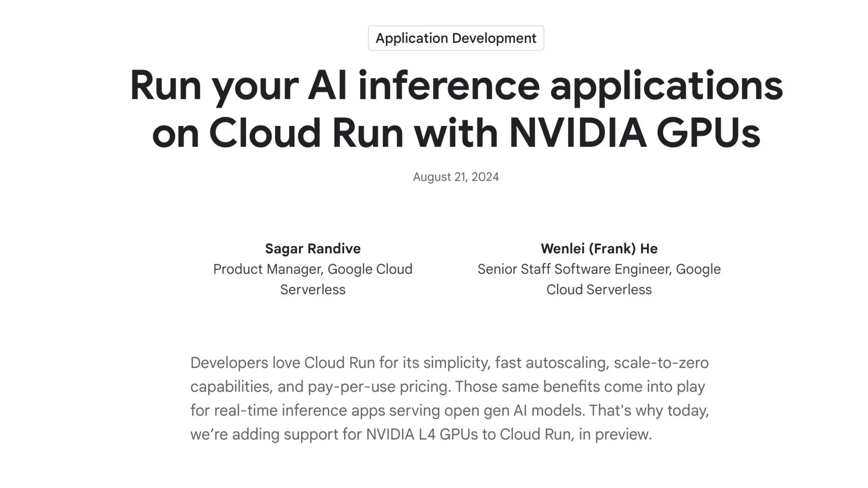Click the word GPUs in the headline

(x=708, y=133)
